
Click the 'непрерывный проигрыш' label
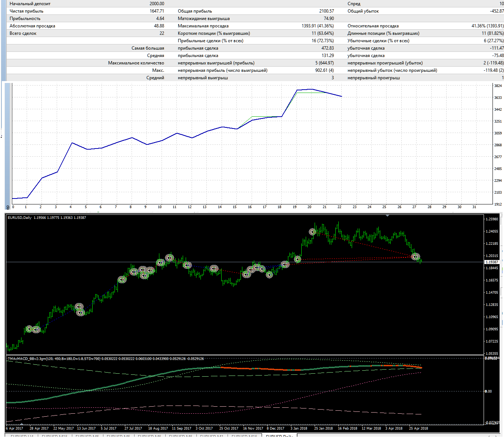pyautogui.click(x=374, y=78)
